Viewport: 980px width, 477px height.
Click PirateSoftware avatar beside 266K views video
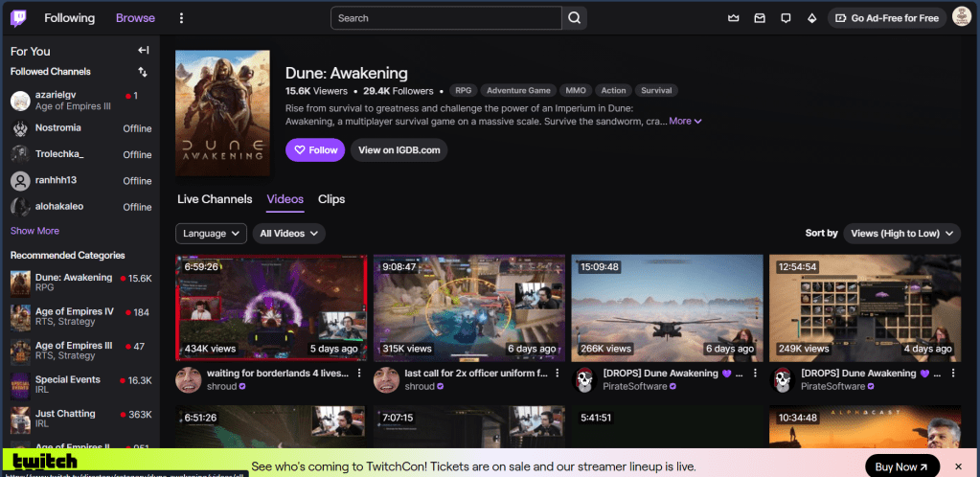584,380
